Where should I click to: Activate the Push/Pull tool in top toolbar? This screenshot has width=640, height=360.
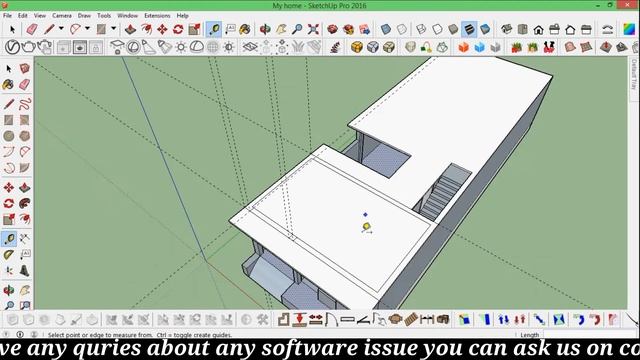point(130,29)
